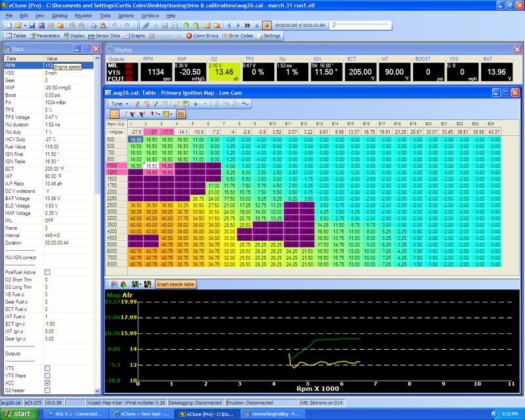Image resolution: width=525 pixels, height=420 pixels.
Task: Toggle the PostFuel Active checkbox
Action: (x=47, y=272)
